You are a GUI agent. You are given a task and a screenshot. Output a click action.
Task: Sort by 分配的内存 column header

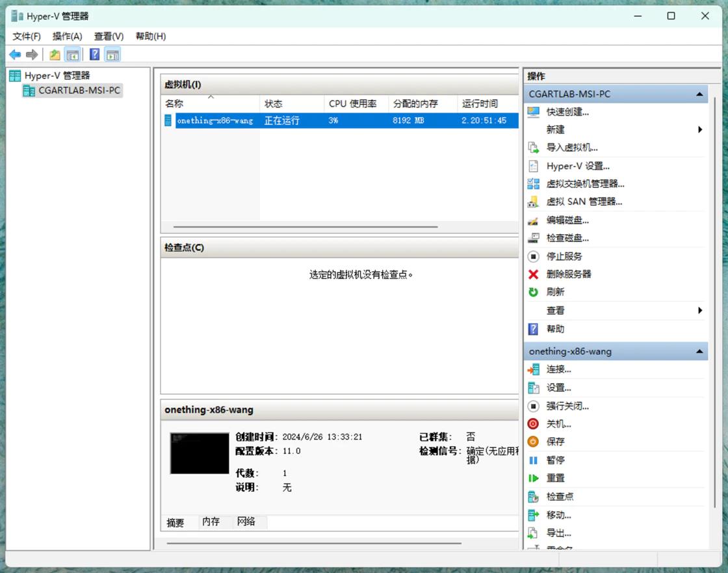(422, 103)
